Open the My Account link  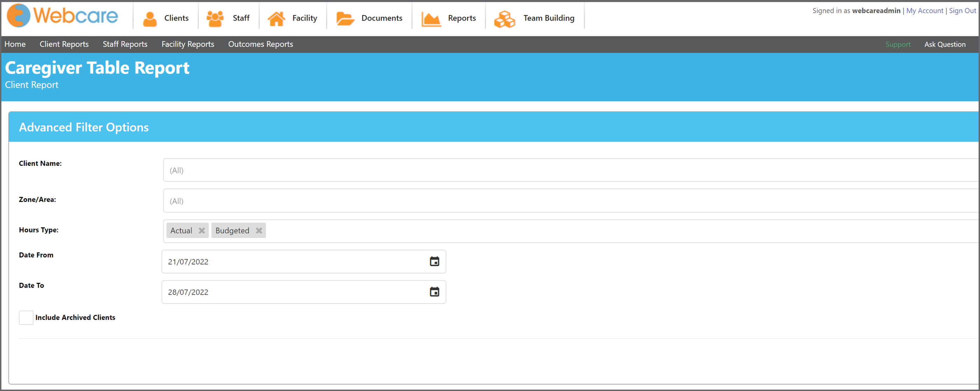(x=925, y=11)
